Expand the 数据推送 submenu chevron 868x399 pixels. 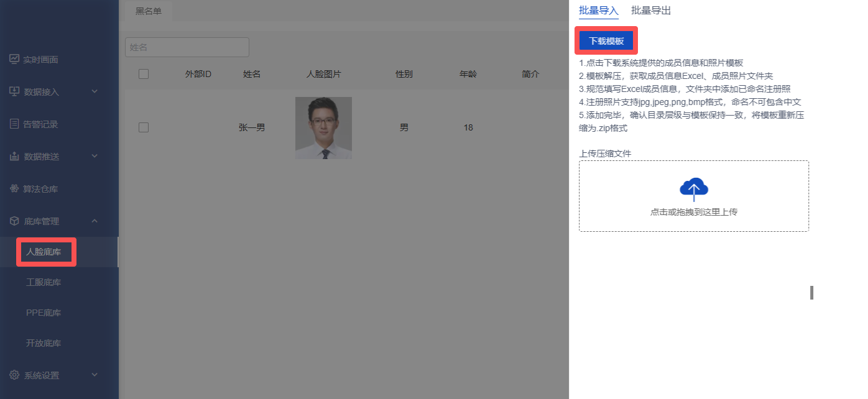pyautogui.click(x=95, y=157)
